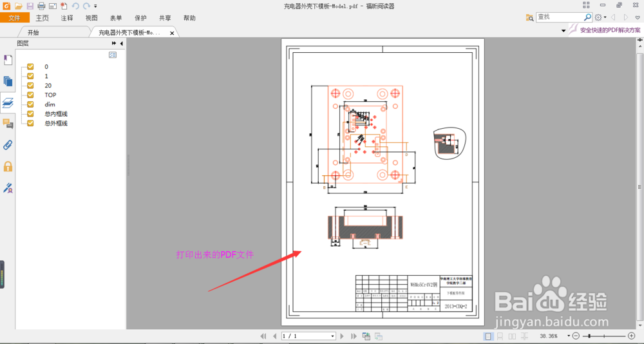Select single page view mode
The height and width of the screenshot is (344, 644).
pos(488,336)
